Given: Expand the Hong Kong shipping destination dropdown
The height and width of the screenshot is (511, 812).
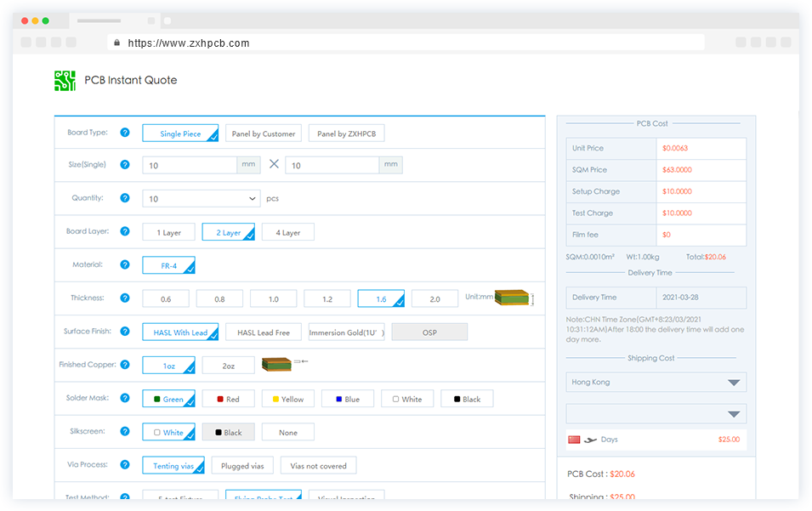Looking at the screenshot, I should [656, 382].
